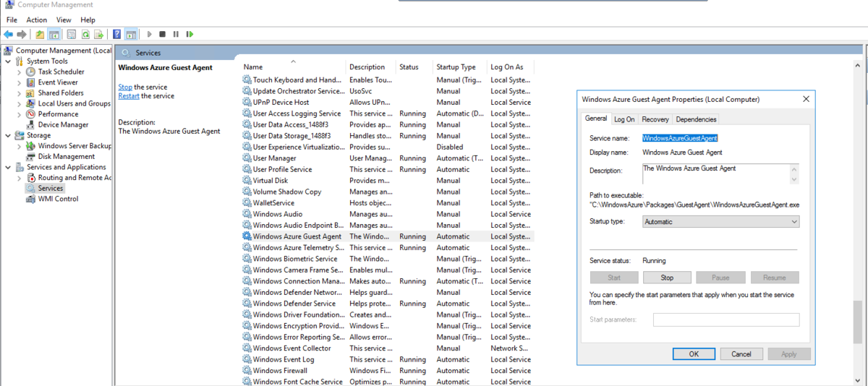Collapse the Storage tree node

(x=8, y=135)
